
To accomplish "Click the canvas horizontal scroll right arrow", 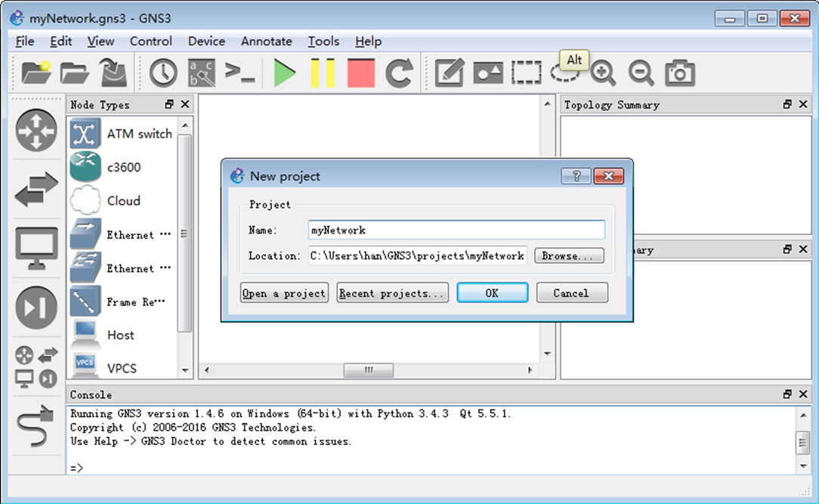I will (x=530, y=370).
